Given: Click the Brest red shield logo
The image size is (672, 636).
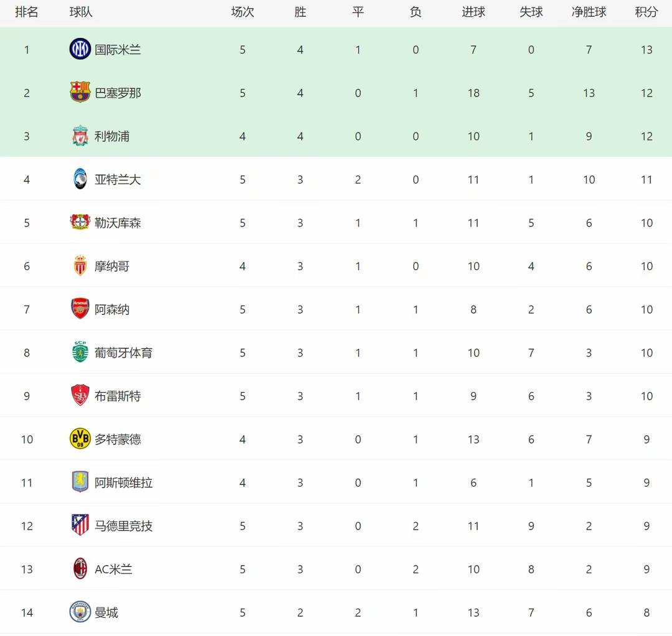Looking at the screenshot, I should coord(80,396).
